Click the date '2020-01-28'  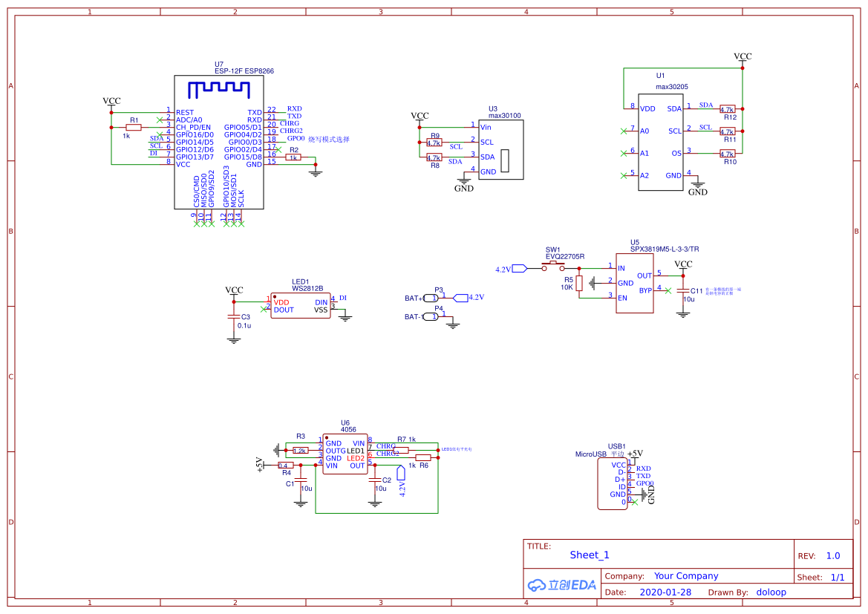[x=665, y=592]
